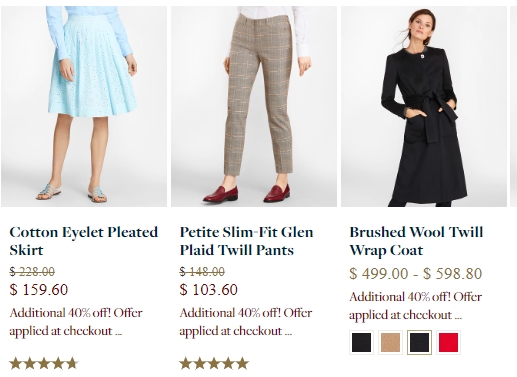Click the crossed-out $228.00 original price
This screenshot has height=377, width=517.
coord(32,272)
